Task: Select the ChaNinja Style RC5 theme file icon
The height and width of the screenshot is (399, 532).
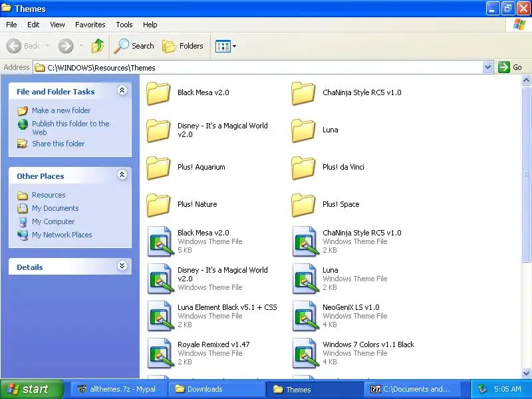Action: (305, 241)
